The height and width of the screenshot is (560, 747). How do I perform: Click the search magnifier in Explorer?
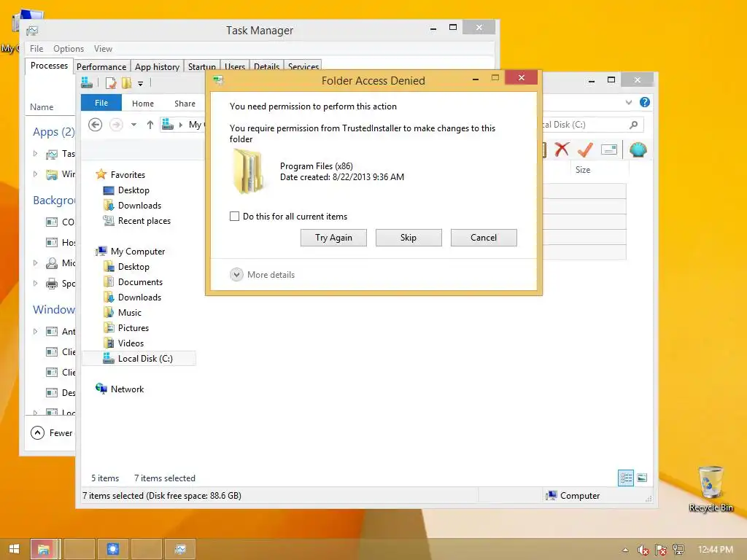(x=634, y=125)
